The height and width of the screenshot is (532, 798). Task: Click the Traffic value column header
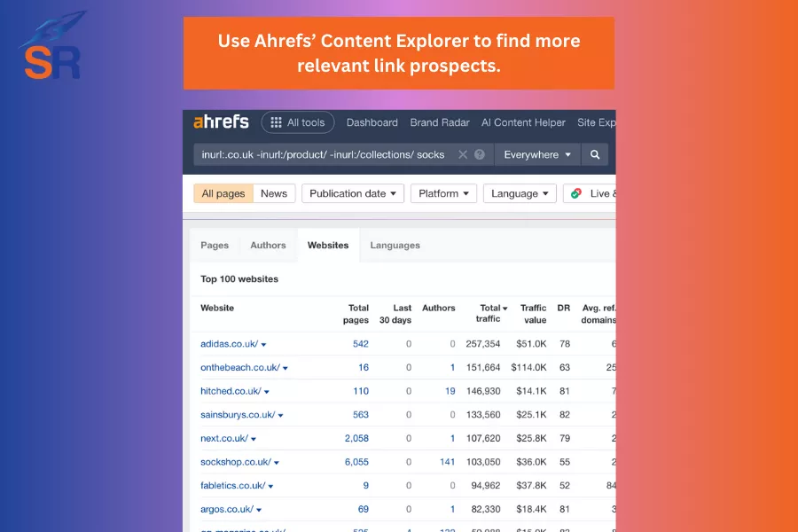pos(534,314)
